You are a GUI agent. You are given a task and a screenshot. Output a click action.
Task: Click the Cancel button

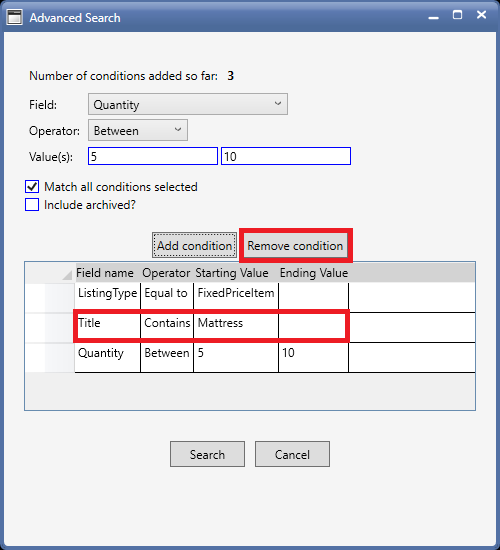click(292, 454)
